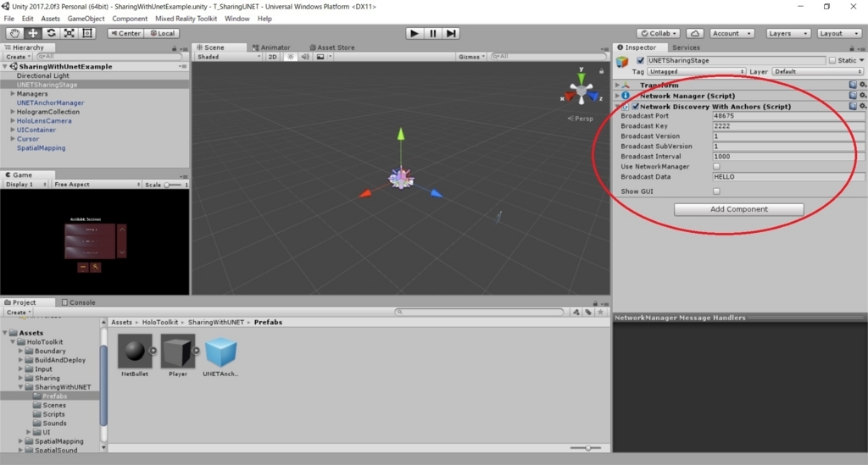
Task: Switch to the Animator tab
Action: pyautogui.click(x=271, y=47)
